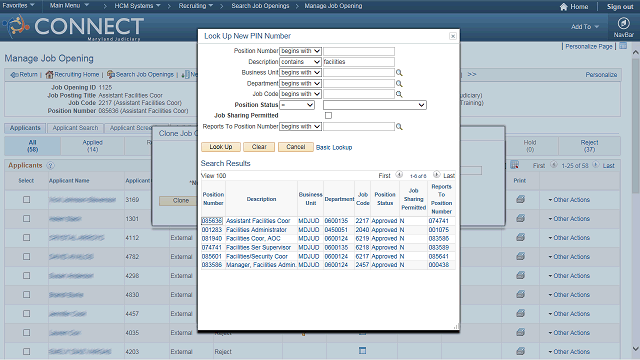
Task: Open the Description operator dropdown
Action: pos(300,62)
